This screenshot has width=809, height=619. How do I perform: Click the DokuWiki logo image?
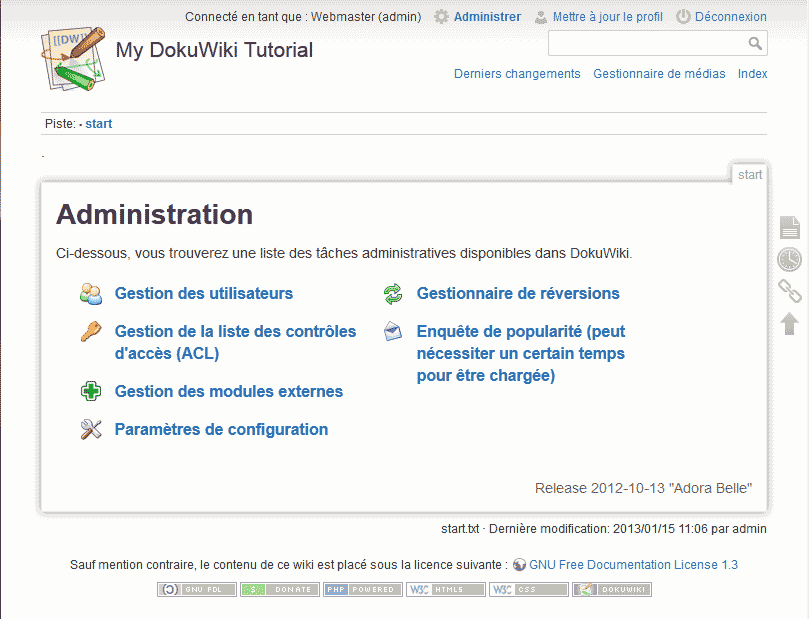(x=73, y=59)
